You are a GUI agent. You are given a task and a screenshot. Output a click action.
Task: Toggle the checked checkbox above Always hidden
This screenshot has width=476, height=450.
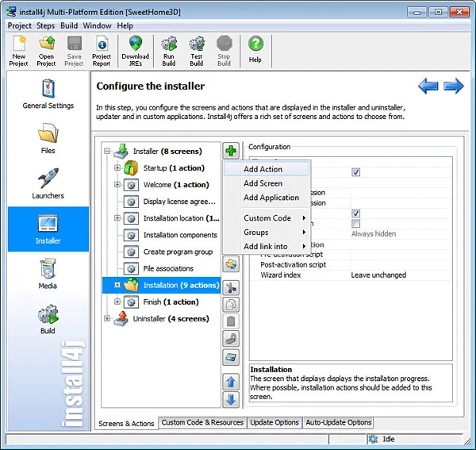(355, 213)
